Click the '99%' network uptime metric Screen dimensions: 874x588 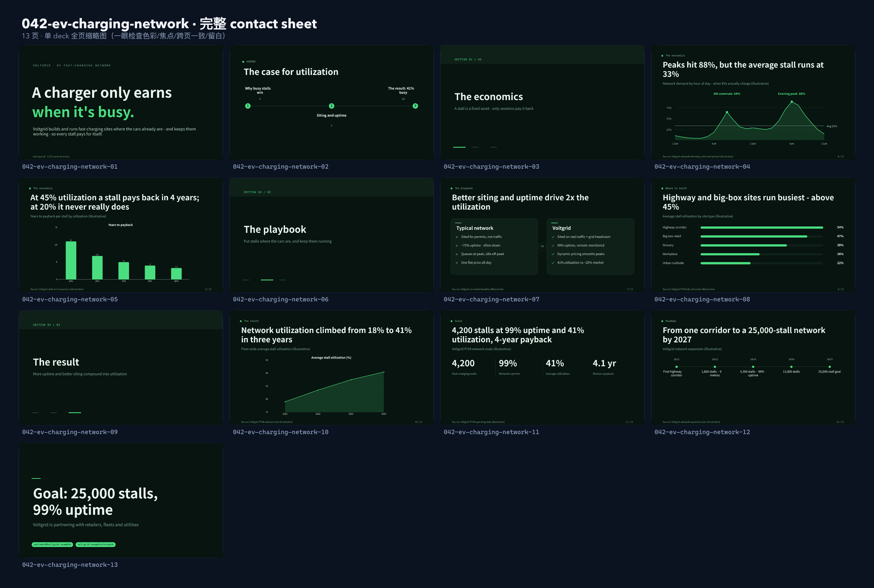(508, 363)
